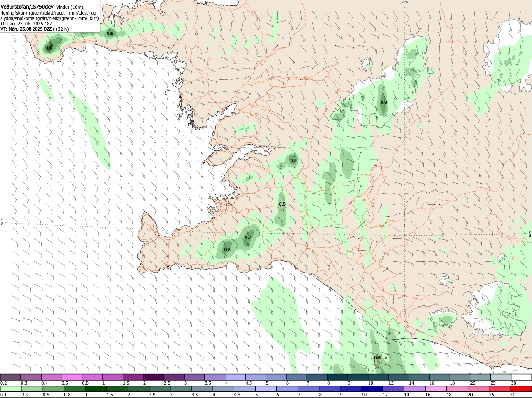Select the light pink swatch labeled 16 in the lower legend row
Image resolution: width=532 pixels, height=398 pixels.
coord(436,389)
